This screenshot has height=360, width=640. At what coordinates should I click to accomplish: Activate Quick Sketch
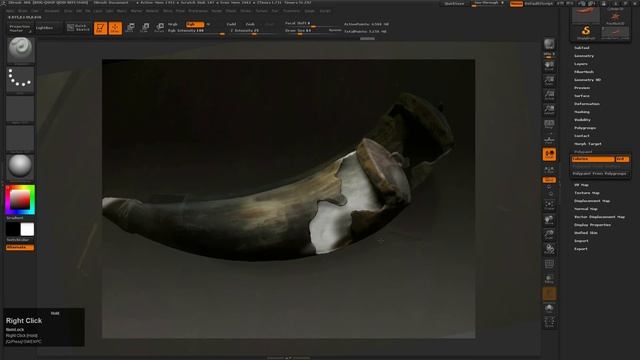(78, 28)
